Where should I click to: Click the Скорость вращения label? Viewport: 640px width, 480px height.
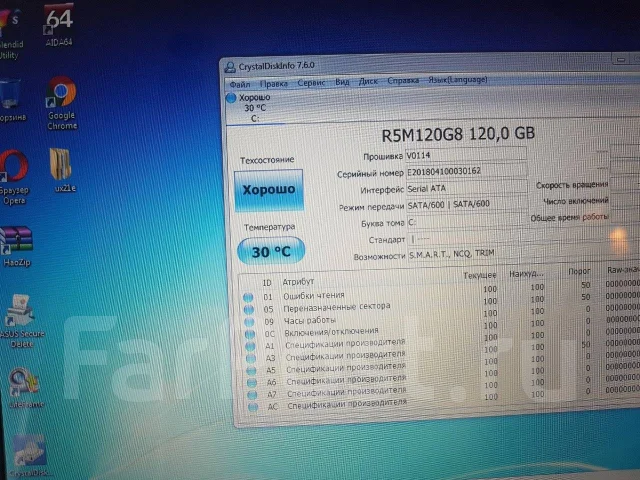(572, 185)
